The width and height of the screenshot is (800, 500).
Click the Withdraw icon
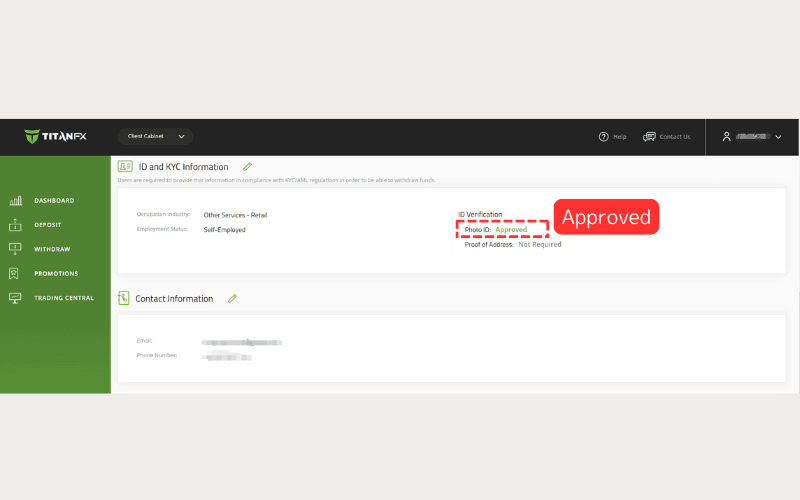click(15, 249)
